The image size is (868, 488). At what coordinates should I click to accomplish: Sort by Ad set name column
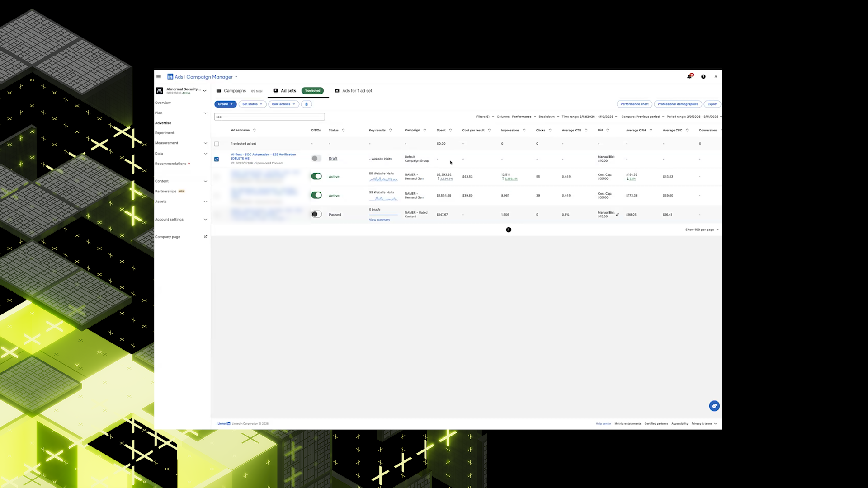click(x=255, y=131)
